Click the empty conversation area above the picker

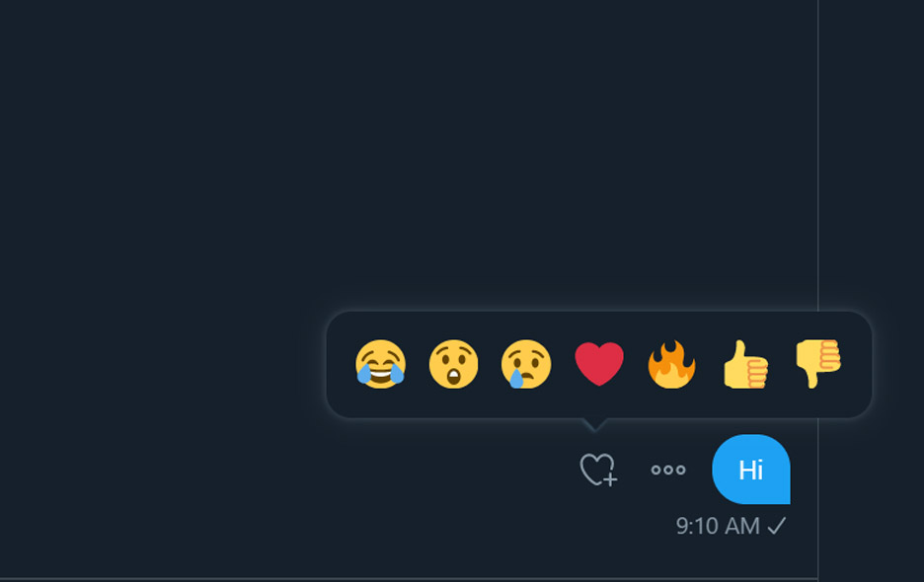(395, 148)
